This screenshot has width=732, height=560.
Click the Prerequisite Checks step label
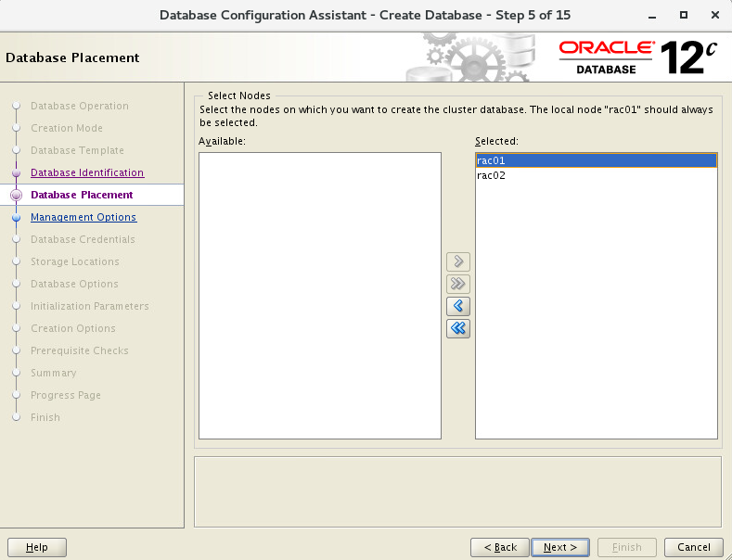(x=80, y=350)
